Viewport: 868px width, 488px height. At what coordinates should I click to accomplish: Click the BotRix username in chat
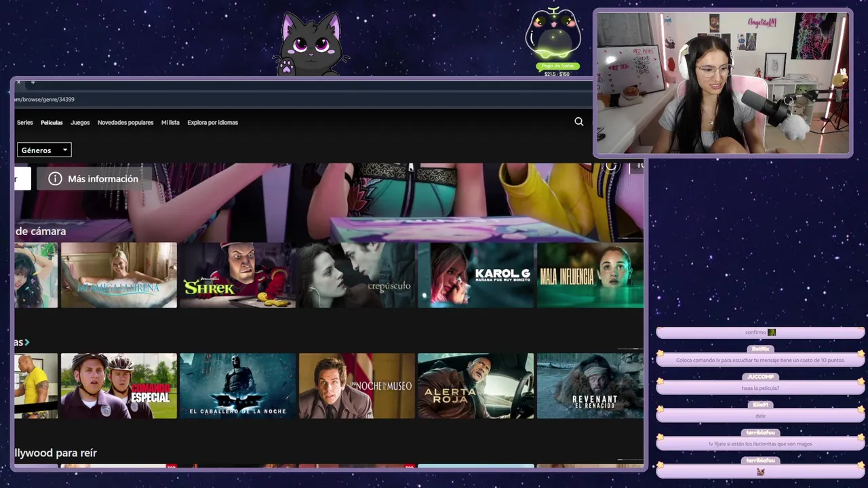pyautogui.click(x=760, y=349)
